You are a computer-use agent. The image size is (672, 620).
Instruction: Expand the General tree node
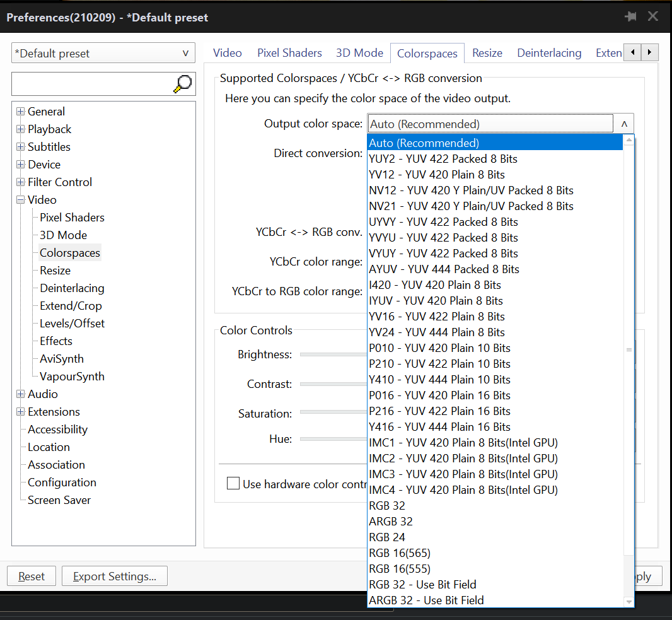coord(21,112)
